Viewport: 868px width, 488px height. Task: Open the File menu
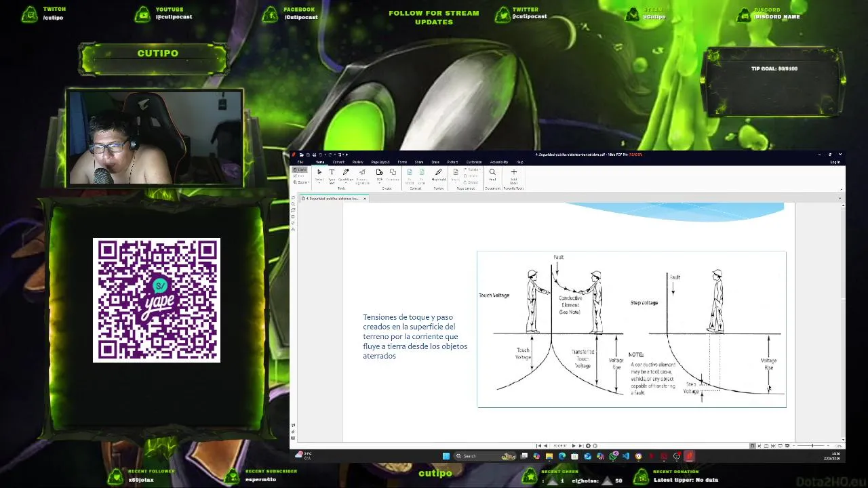coord(300,162)
